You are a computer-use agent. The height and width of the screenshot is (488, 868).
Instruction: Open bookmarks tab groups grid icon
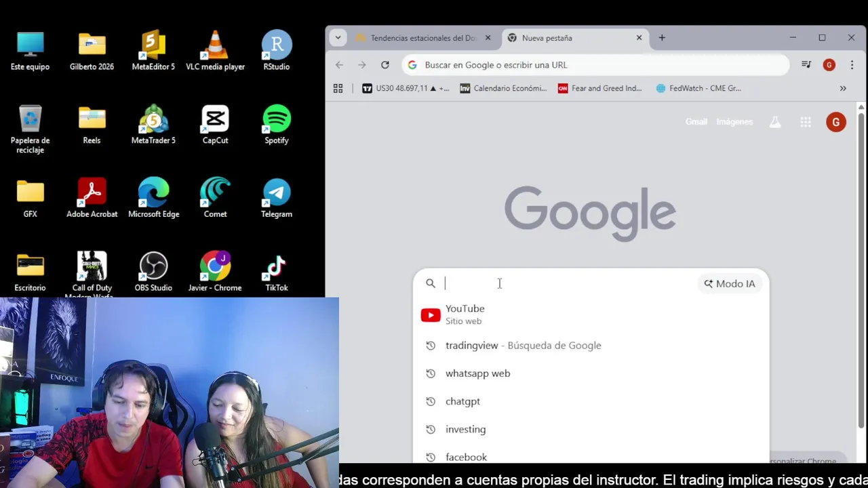point(338,88)
